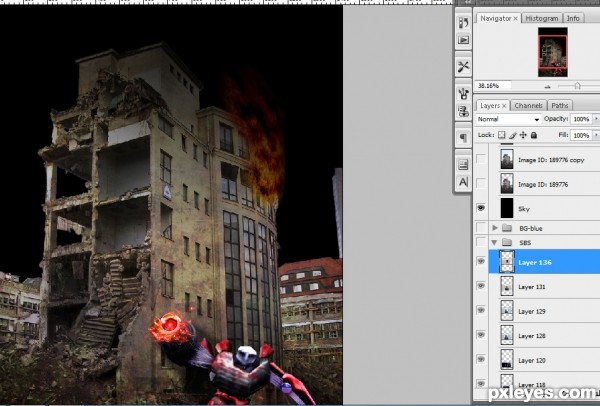Select the Image ID: 189776 copy thumbnail
600x406 pixels.
tap(507, 159)
